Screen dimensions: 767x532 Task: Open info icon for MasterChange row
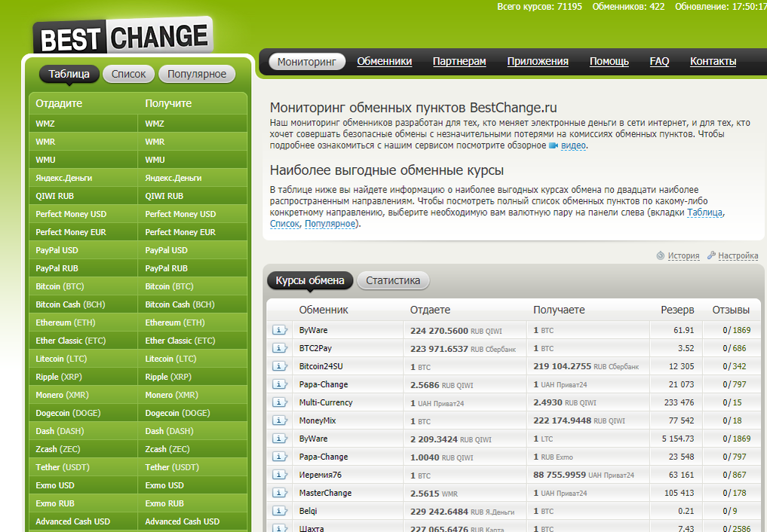279,493
